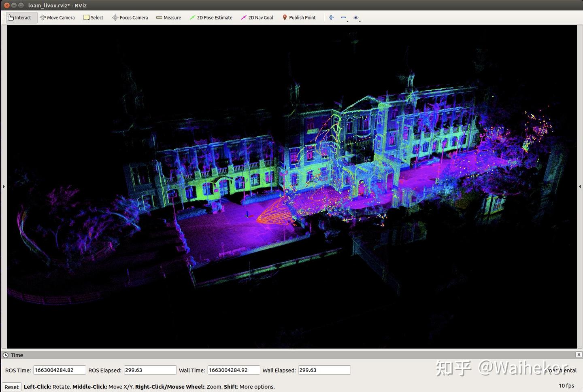Activate the Move Camera tool
This screenshot has width=583, height=392.
pos(57,17)
